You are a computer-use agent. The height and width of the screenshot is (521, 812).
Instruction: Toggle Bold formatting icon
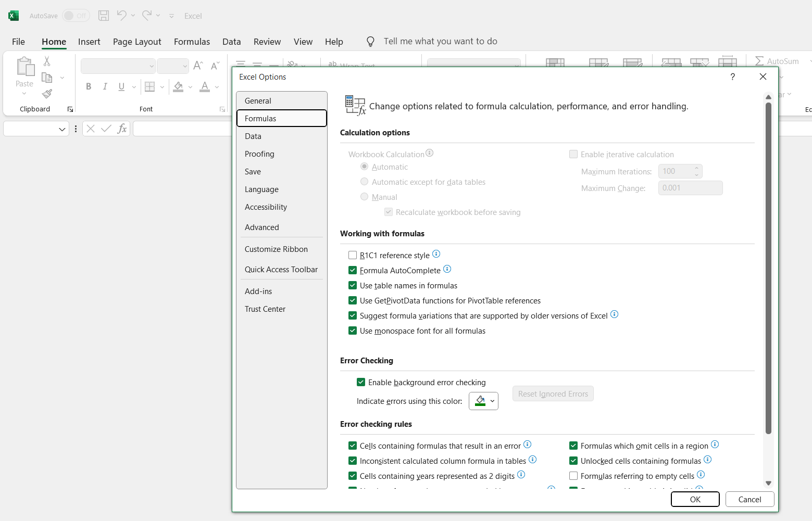tap(89, 86)
